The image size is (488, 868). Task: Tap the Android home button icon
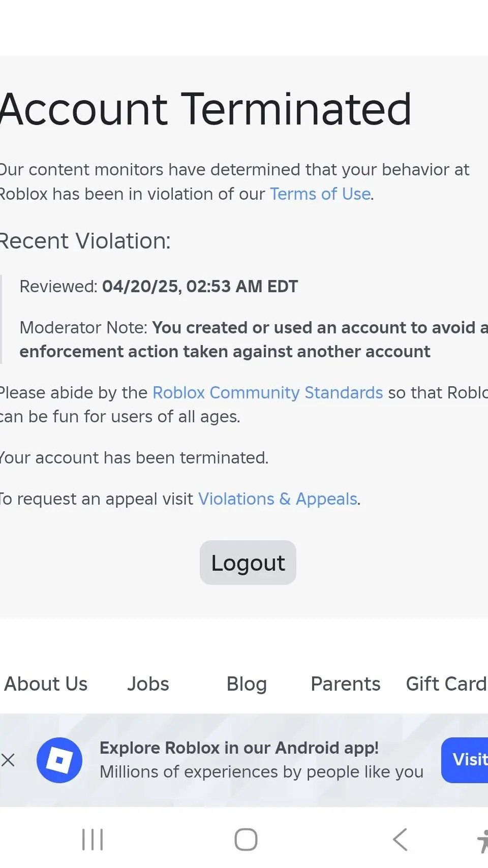pyautogui.click(x=246, y=840)
